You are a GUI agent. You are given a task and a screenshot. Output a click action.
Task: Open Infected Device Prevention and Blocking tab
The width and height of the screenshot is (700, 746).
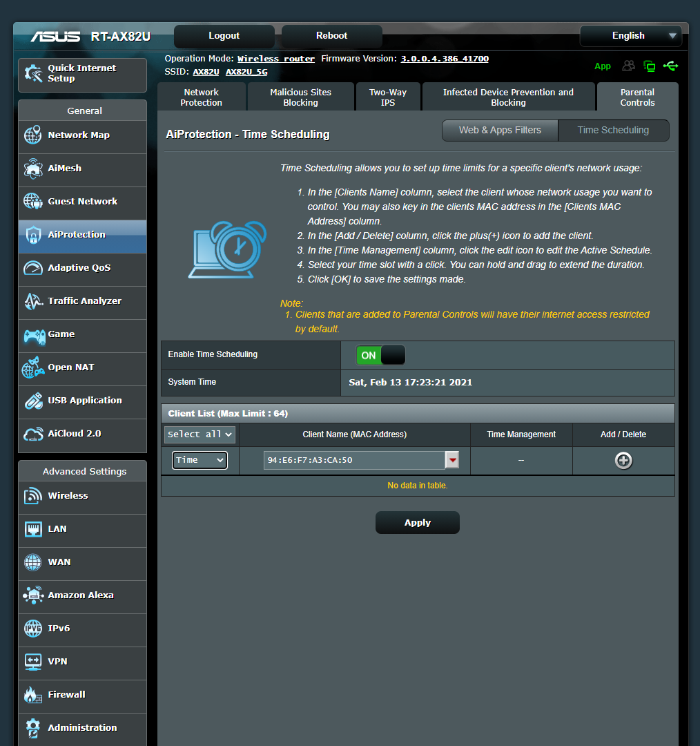tap(508, 97)
